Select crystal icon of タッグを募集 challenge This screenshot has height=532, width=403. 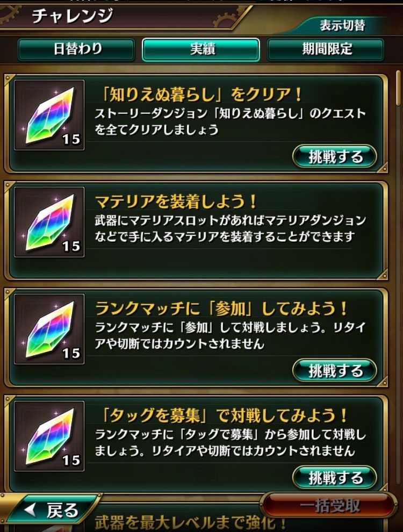click(49, 436)
